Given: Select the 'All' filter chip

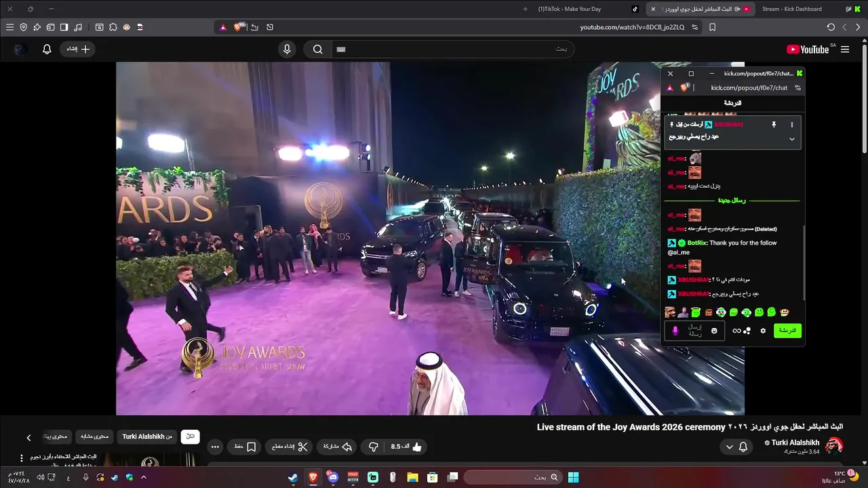Looking at the screenshot, I should pos(191,436).
